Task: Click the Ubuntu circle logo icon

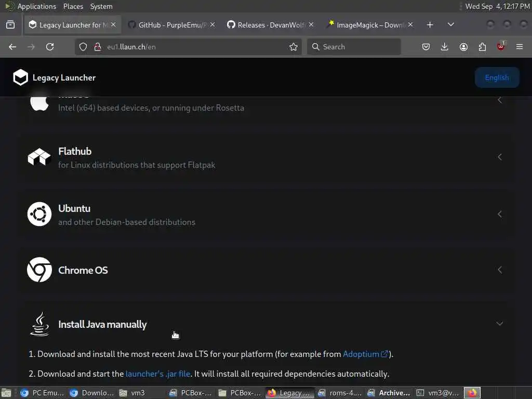Action: click(x=39, y=214)
